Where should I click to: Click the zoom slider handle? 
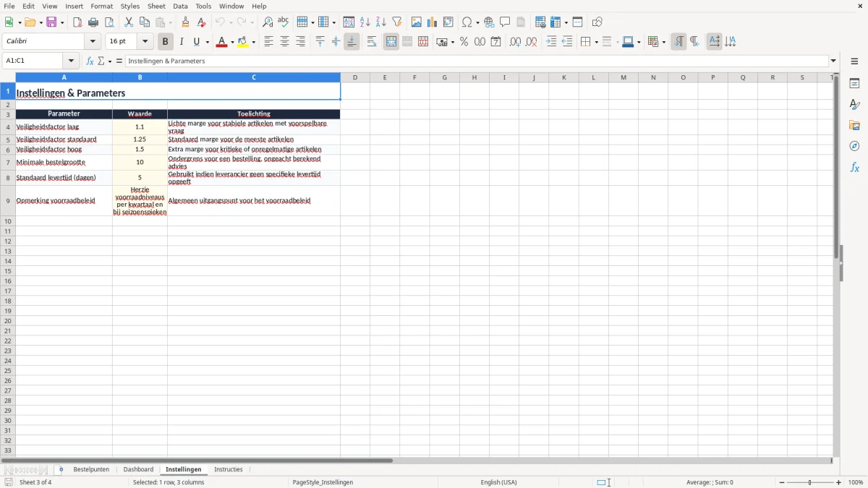(810, 482)
